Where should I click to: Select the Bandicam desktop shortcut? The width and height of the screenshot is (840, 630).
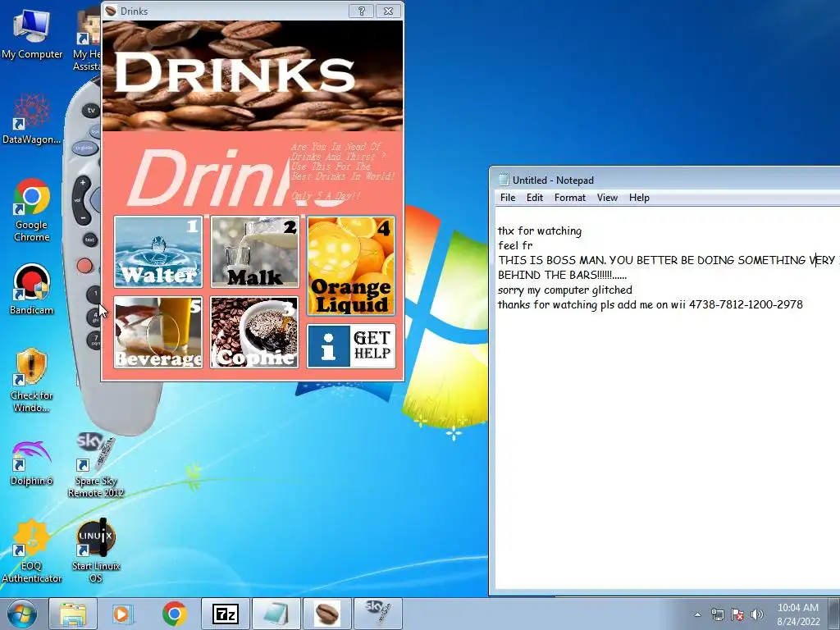(x=32, y=290)
